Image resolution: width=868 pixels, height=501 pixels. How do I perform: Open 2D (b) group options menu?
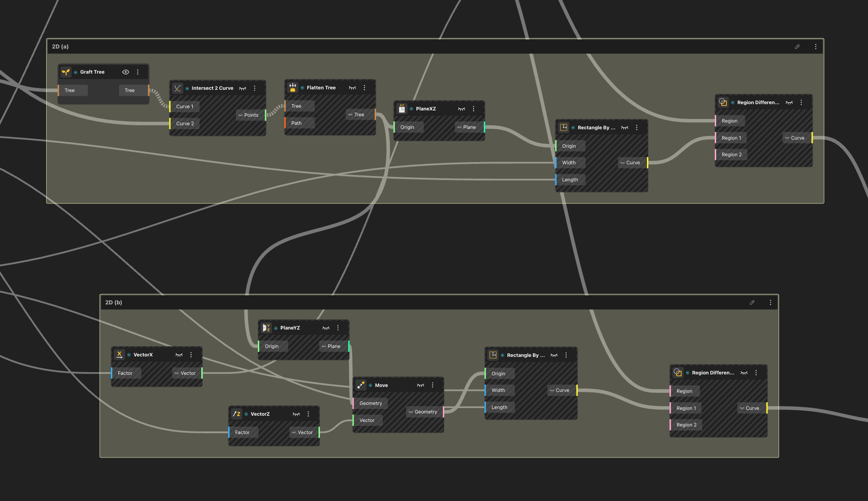click(x=771, y=303)
